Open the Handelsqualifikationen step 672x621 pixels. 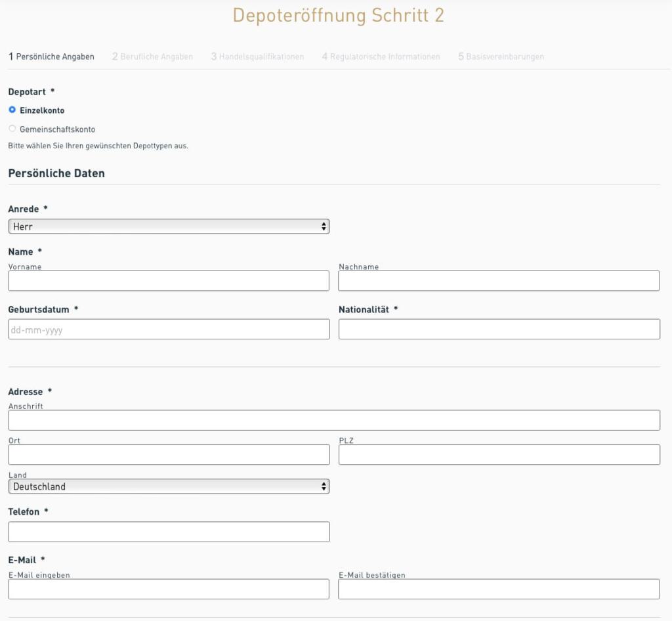tap(257, 56)
